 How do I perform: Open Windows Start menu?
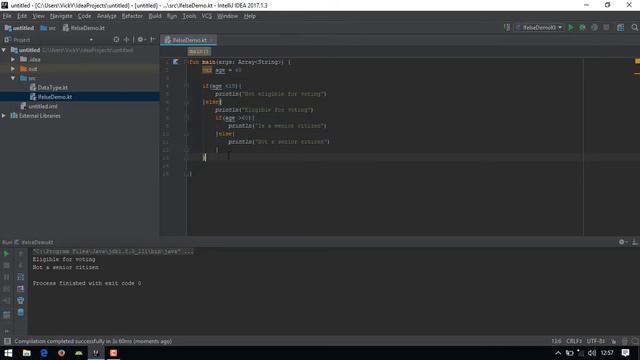pos(8,353)
